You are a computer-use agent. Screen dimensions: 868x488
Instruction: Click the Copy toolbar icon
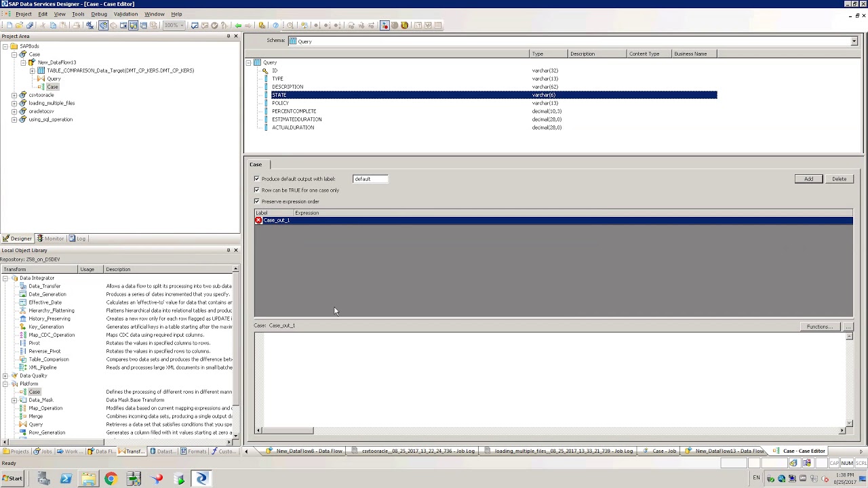53,25
